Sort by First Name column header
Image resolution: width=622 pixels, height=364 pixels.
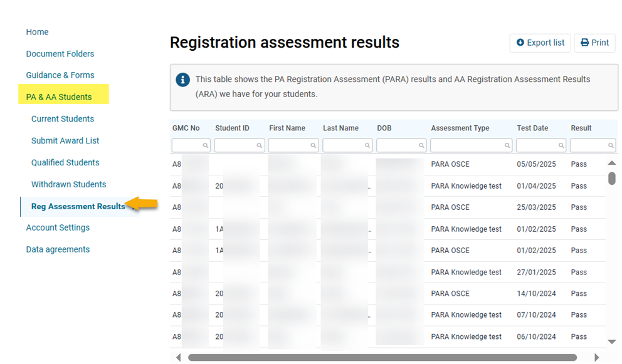point(287,128)
